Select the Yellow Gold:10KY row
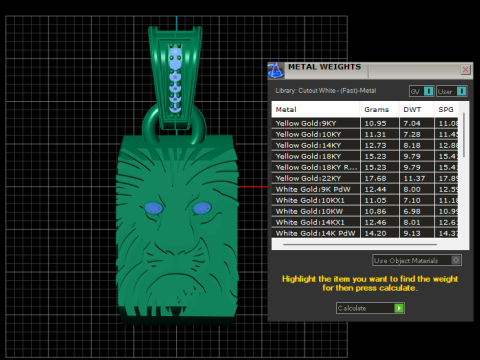480x360 pixels. (x=365, y=134)
